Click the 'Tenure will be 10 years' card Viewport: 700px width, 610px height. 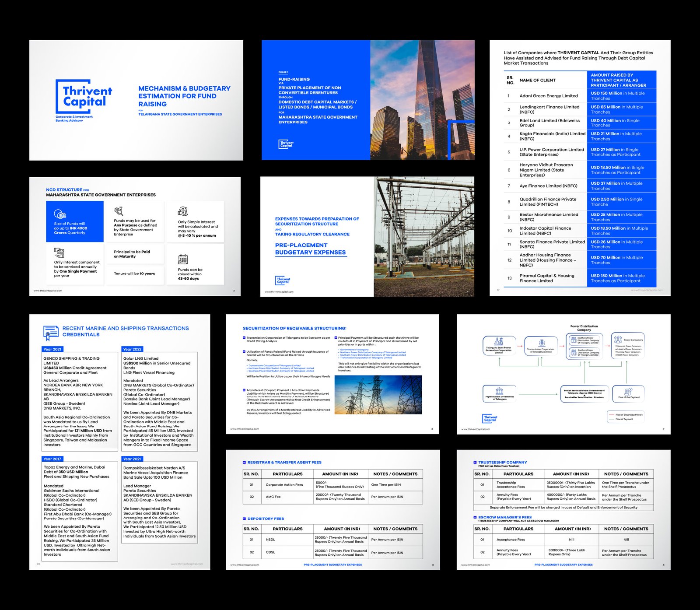point(135,274)
